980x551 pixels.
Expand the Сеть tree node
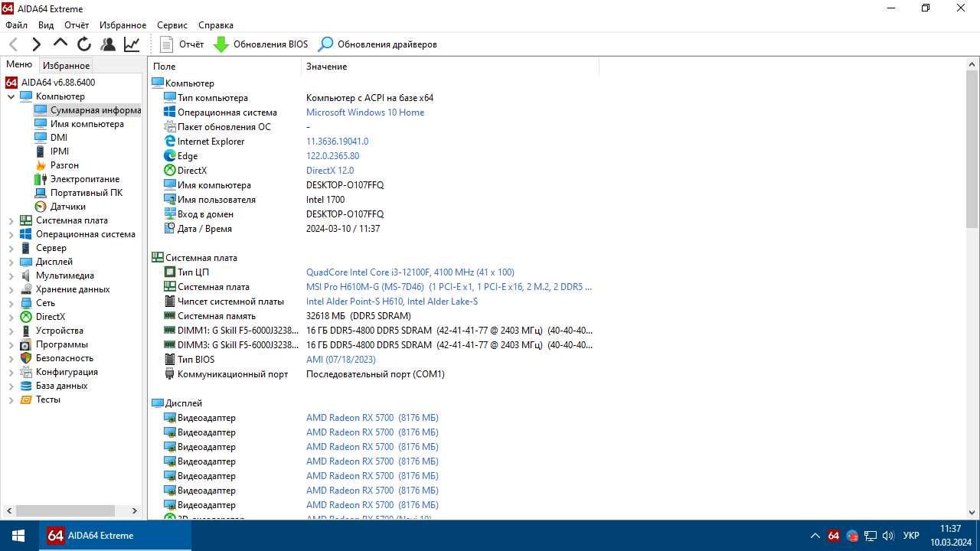pos(11,303)
